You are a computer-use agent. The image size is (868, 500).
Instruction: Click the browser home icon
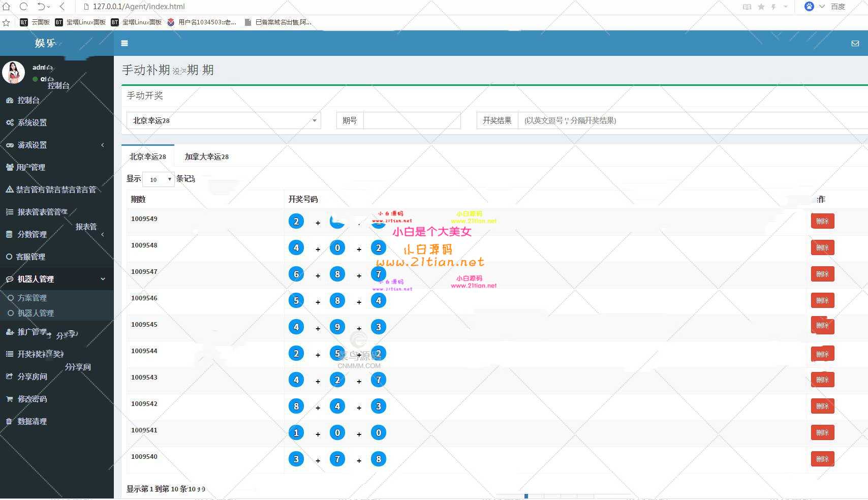click(7, 7)
